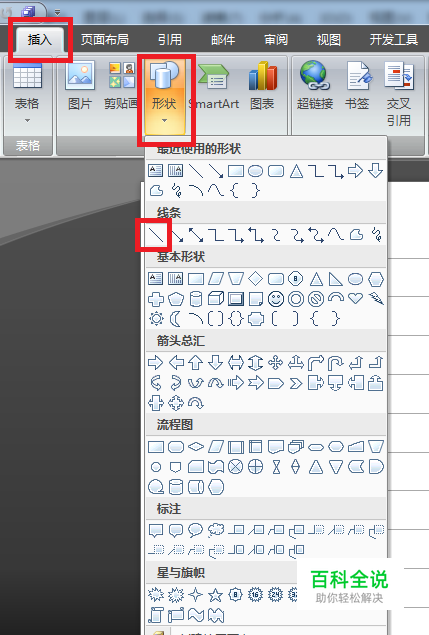This screenshot has height=635, width=429.
Task: Insert a 交叉引用 cross-reference
Action: tap(399, 94)
